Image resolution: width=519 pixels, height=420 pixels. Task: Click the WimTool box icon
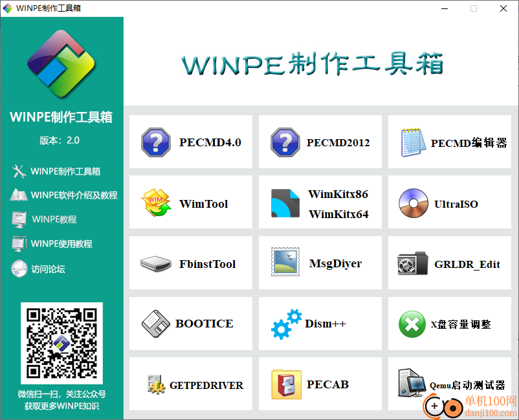pyautogui.click(x=156, y=203)
